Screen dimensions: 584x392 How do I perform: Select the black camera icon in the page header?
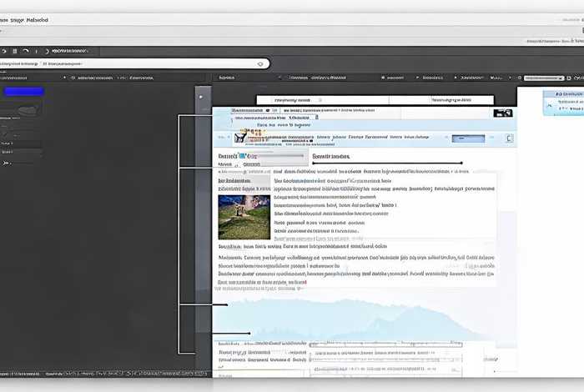[502, 112]
